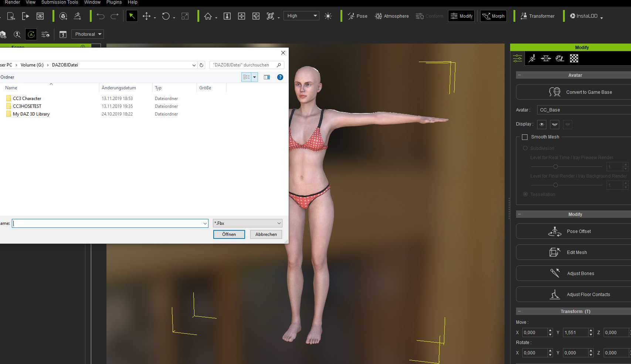The width and height of the screenshot is (631, 364).
Task: Click the vertical camera zoom icon
Action: (x=227, y=16)
